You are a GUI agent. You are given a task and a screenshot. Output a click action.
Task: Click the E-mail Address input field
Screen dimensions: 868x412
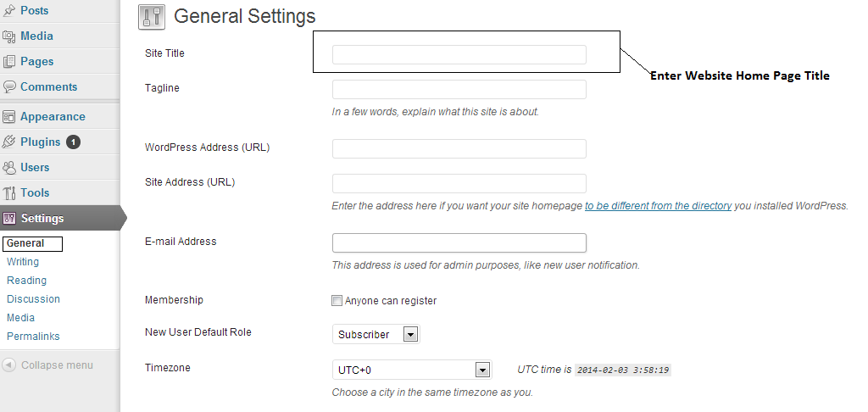[x=459, y=243]
